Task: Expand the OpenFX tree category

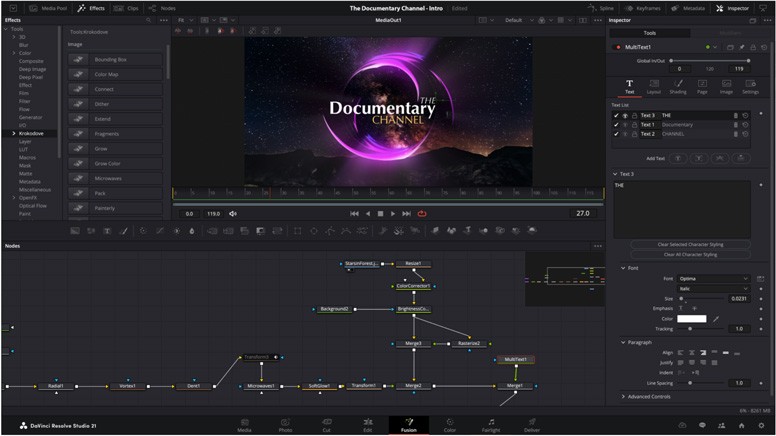Action: click(x=14, y=198)
